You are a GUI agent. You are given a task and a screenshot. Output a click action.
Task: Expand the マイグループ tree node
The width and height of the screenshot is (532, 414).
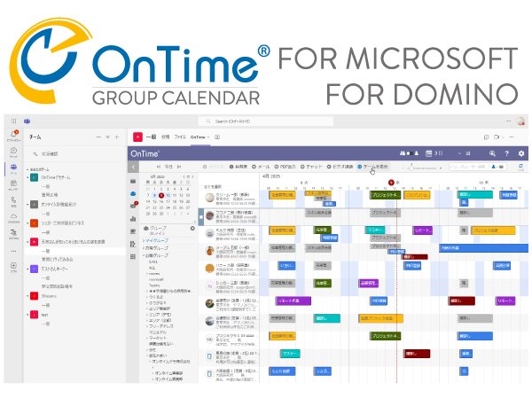144,240
